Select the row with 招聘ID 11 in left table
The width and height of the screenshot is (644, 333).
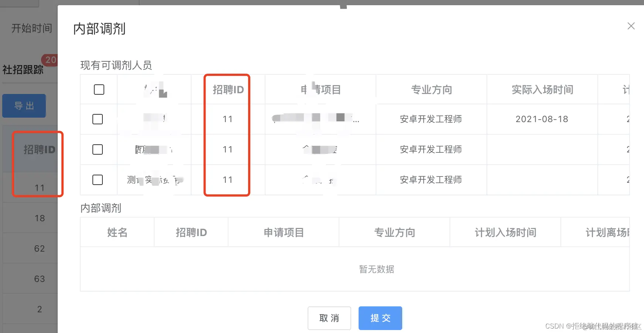39,188
